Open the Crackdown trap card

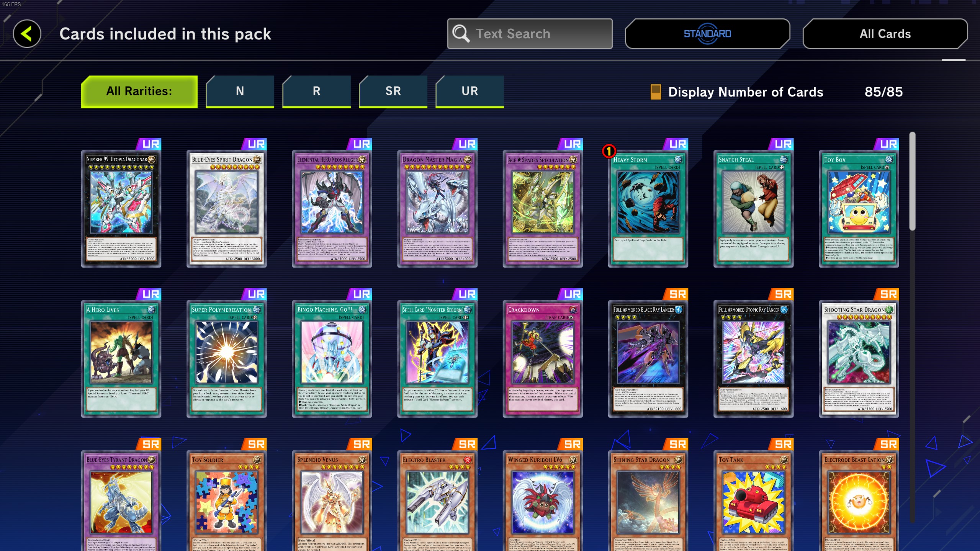[x=543, y=359]
